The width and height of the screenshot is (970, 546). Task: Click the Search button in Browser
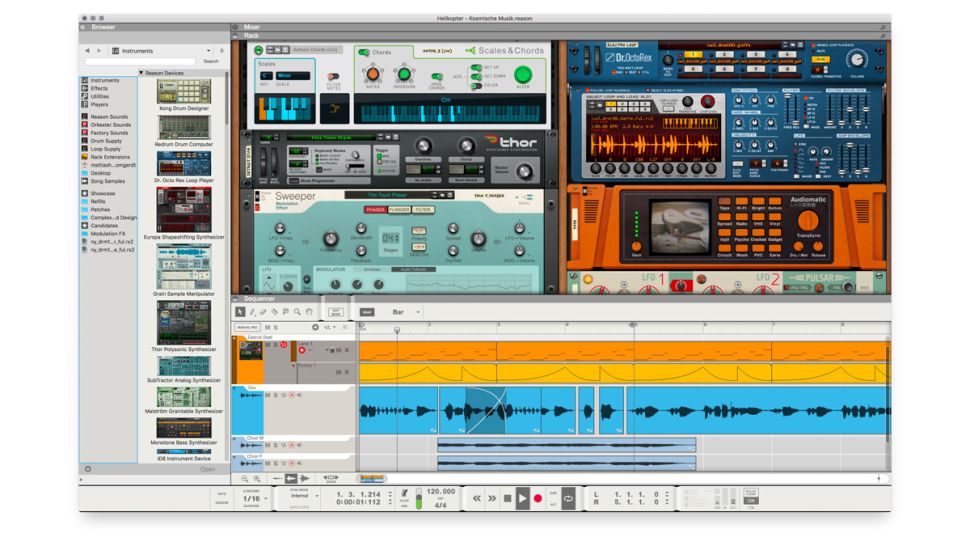211,61
